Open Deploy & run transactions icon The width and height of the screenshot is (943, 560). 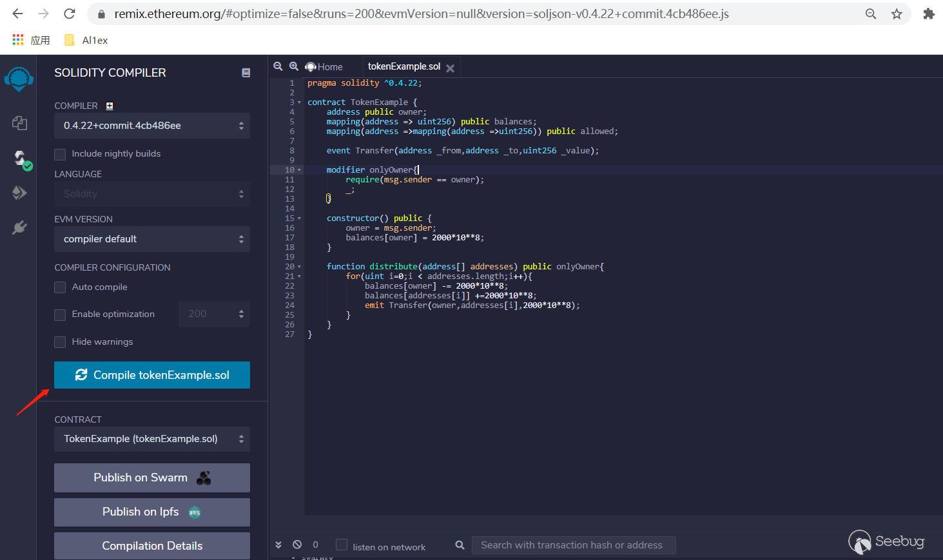[x=19, y=193]
